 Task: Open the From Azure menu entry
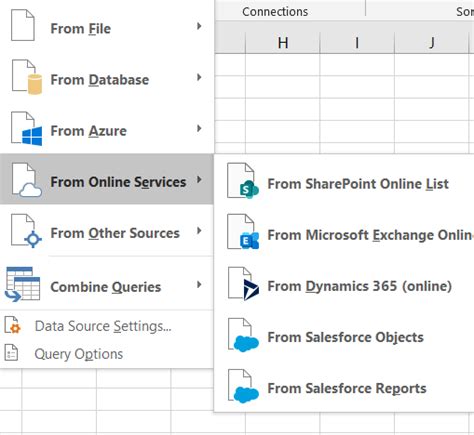tap(107, 128)
